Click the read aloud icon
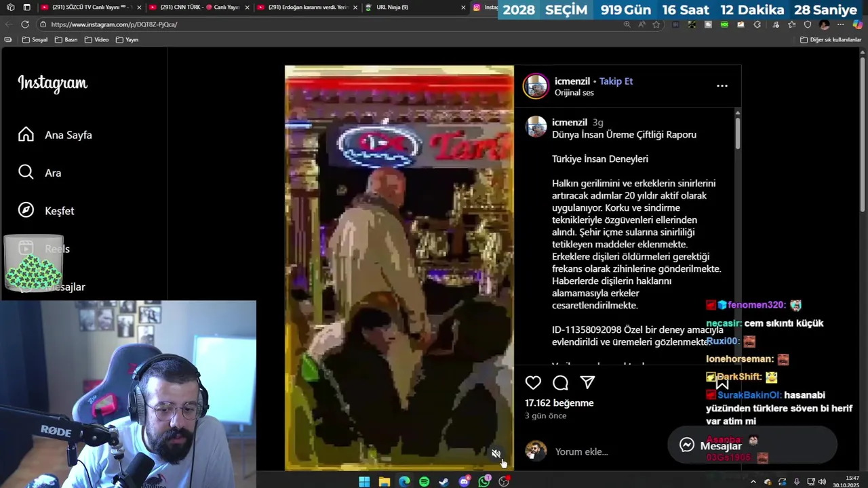The width and height of the screenshot is (868, 488). coord(642,24)
